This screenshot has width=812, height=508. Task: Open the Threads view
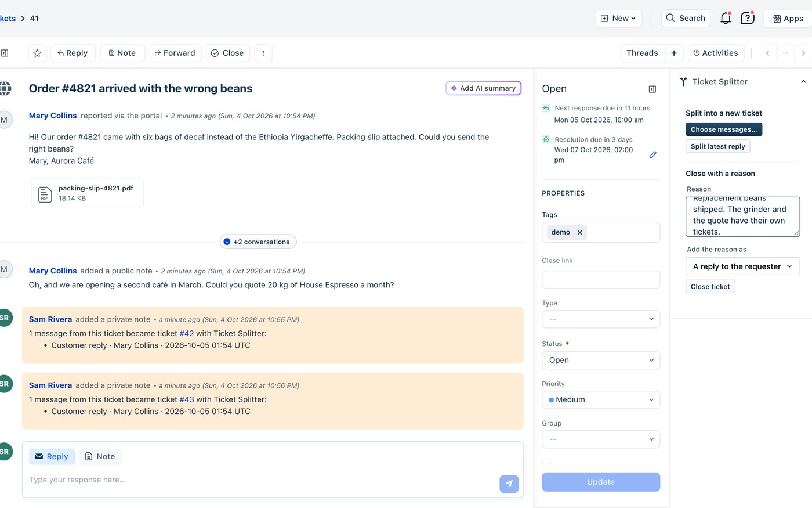pos(642,53)
